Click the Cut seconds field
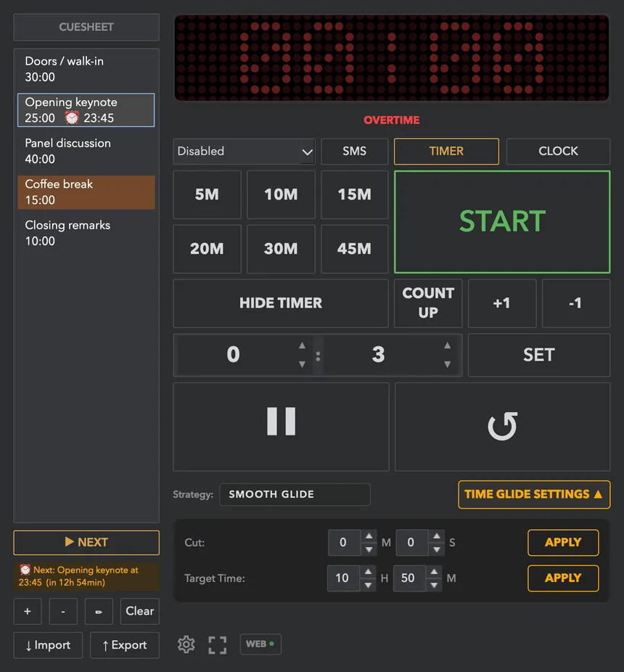Screen dimensions: 624x672 [412, 543]
